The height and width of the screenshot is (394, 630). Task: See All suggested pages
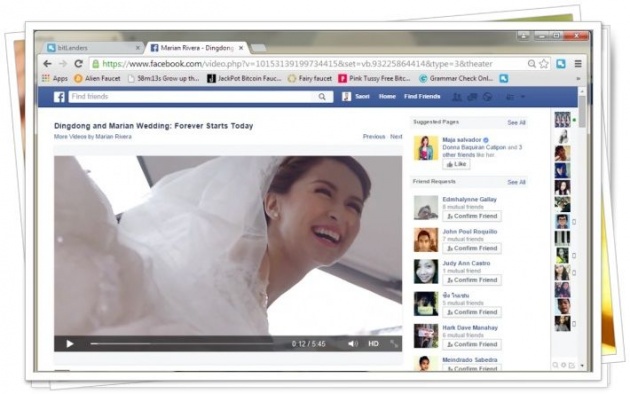coord(516,122)
